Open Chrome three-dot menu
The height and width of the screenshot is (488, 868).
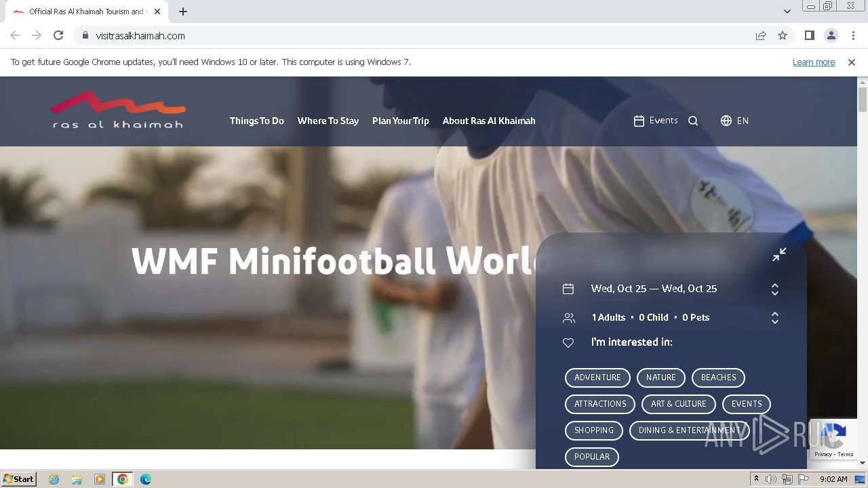pos(853,35)
